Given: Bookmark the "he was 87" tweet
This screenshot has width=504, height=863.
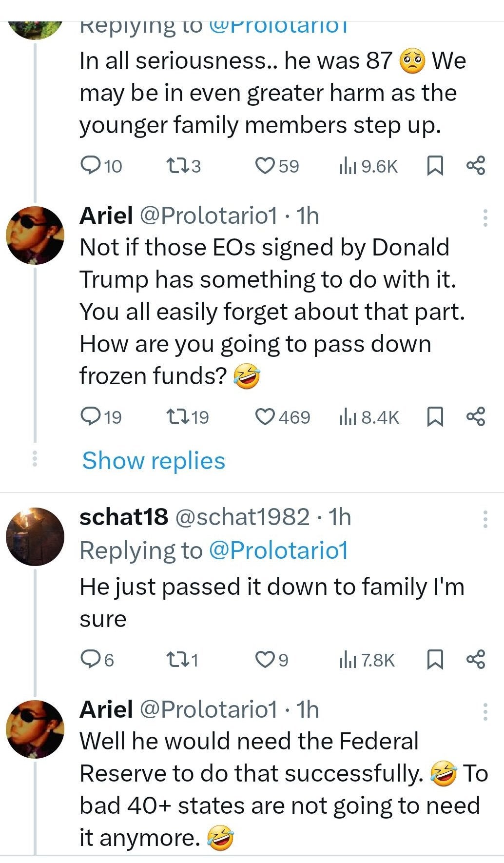Looking at the screenshot, I should [x=435, y=166].
